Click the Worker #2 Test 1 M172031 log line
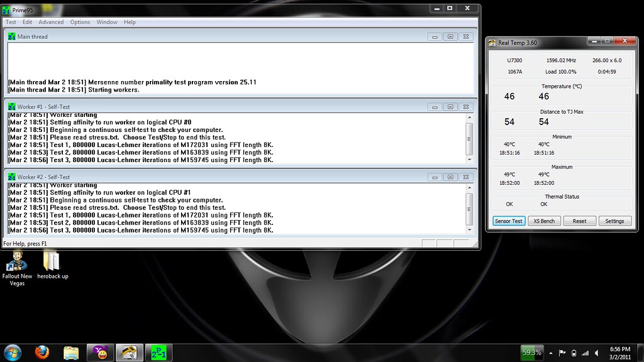 pos(141,215)
